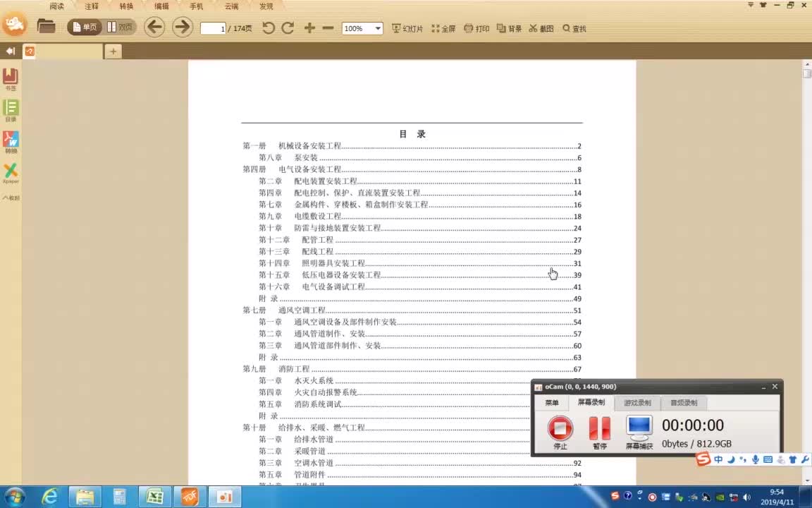The height and width of the screenshot is (508, 812).
Task: Select oCam 音频录制 tab
Action: [x=684, y=403]
